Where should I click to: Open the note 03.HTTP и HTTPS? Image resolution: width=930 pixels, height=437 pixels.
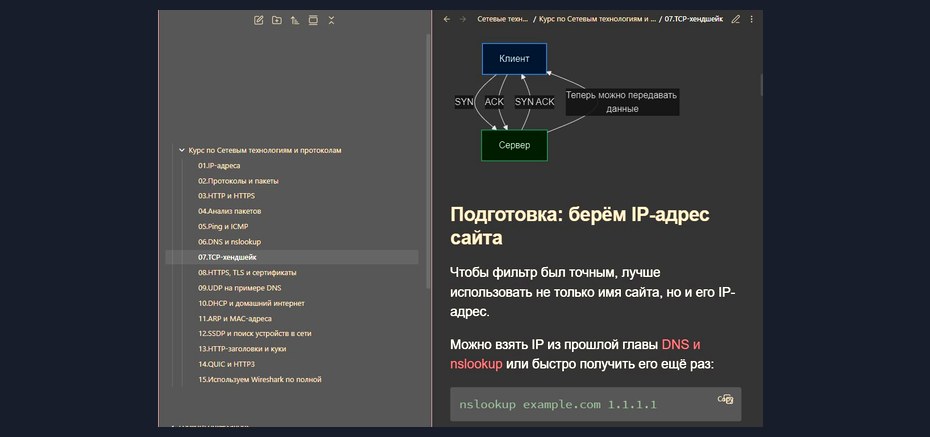click(227, 196)
